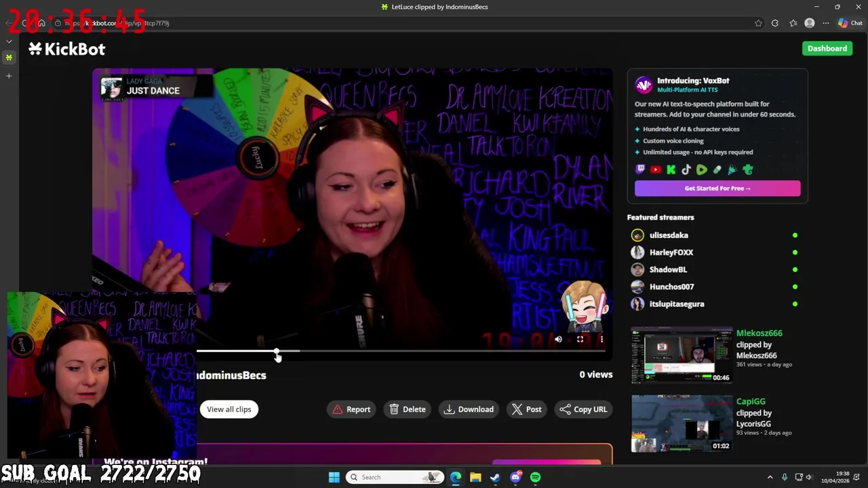This screenshot has width=868, height=488.
Task: Open Steam from the taskbar
Action: 495,477
